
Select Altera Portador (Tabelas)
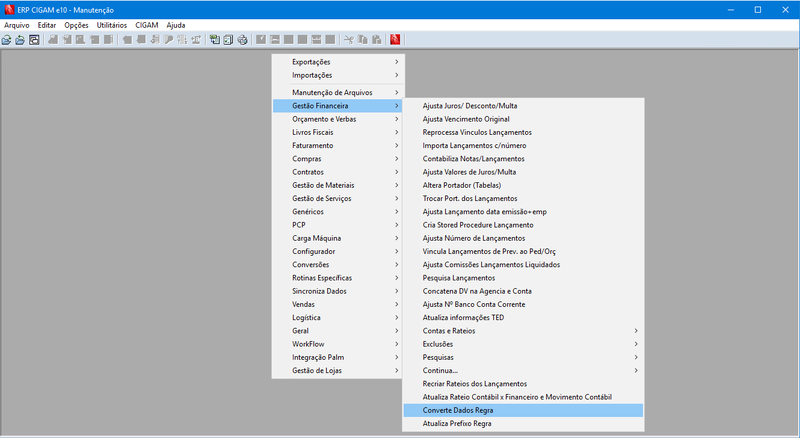point(523,185)
